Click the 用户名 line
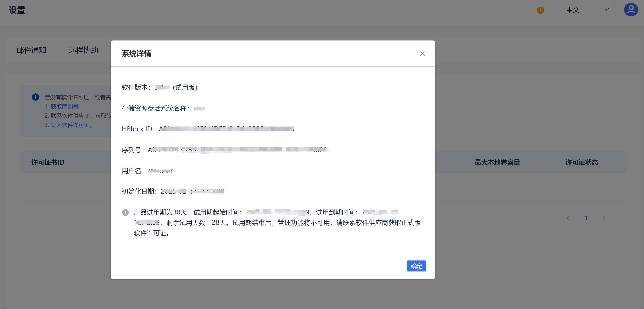644x309 pixels. [147, 171]
